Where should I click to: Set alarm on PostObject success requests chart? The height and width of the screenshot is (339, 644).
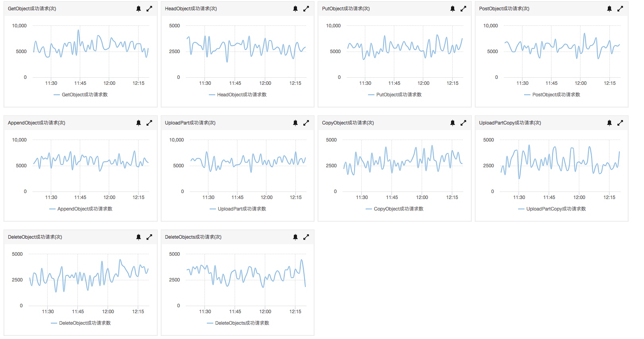[609, 9]
